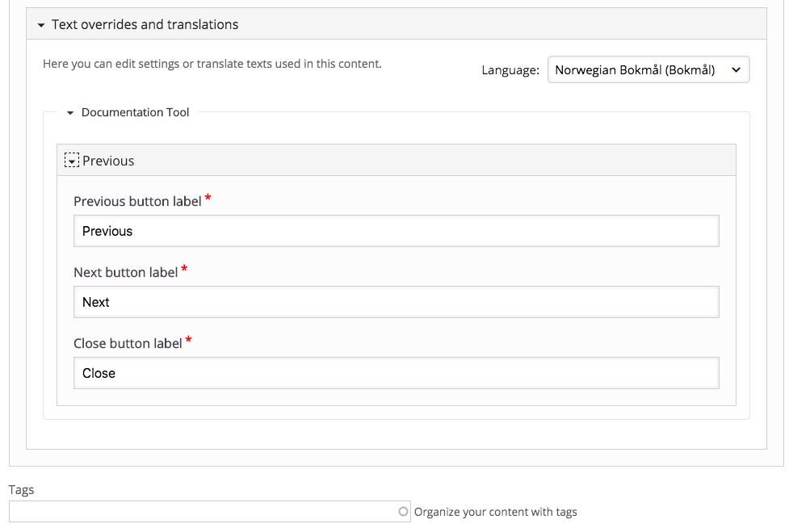Click the tags autocomplete circle icon
The height and width of the screenshot is (532, 810).
coord(403,511)
